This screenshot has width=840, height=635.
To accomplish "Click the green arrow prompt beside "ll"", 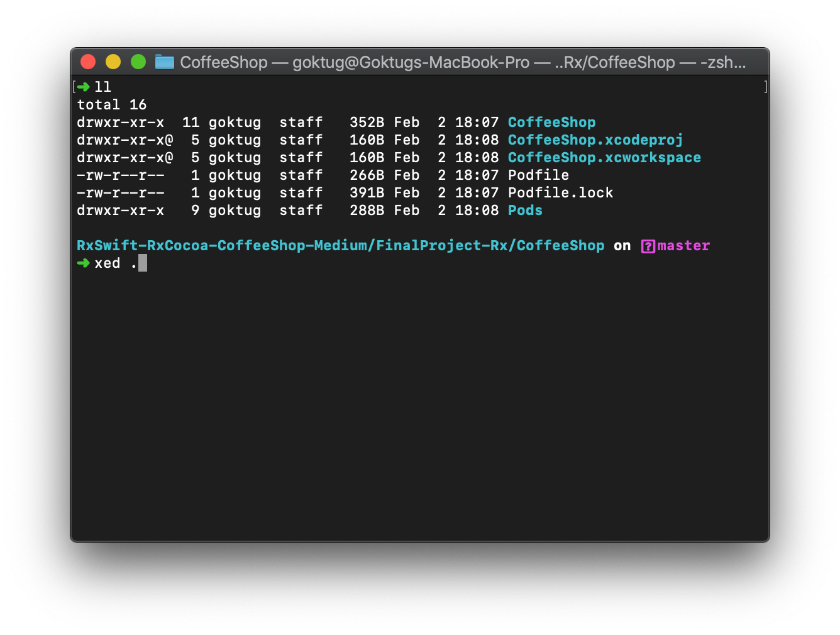I will [x=84, y=86].
